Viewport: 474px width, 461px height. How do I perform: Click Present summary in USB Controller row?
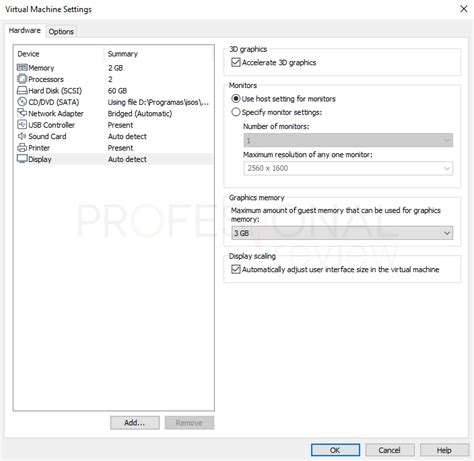[x=120, y=125]
